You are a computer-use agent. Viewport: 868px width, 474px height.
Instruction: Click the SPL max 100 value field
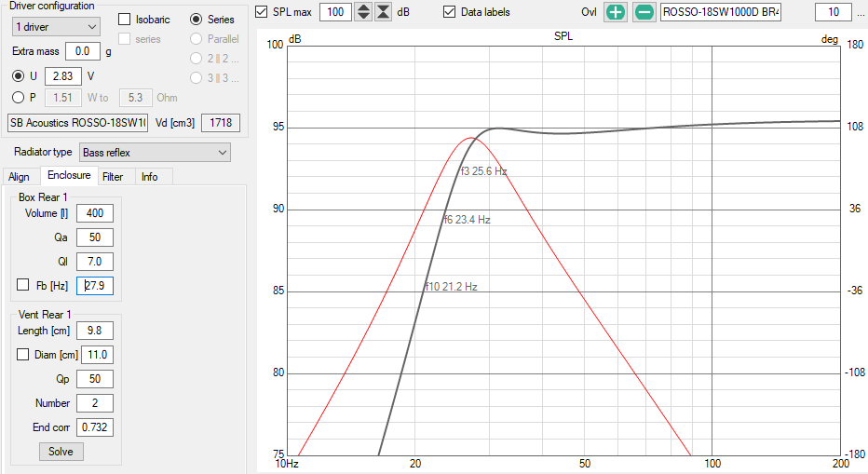pos(335,11)
